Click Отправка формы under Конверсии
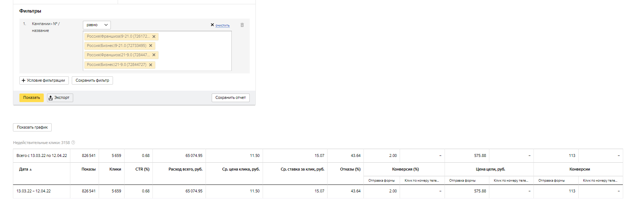The height and width of the screenshot is (206, 644). [551, 181]
